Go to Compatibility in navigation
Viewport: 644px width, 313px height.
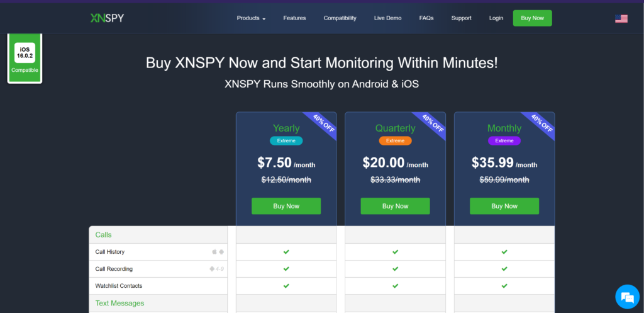tap(340, 18)
